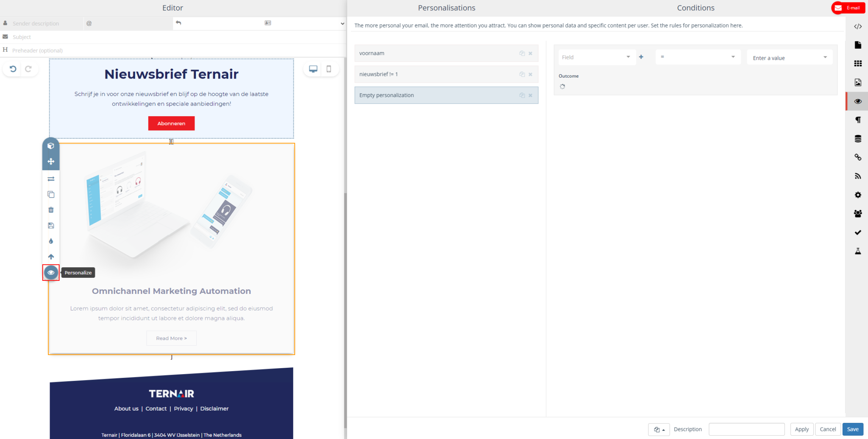Open the About us footer link
The height and width of the screenshot is (439, 868).
click(x=126, y=409)
